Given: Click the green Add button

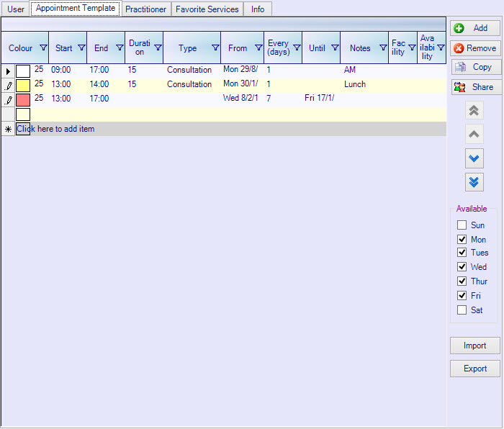Looking at the screenshot, I should (x=474, y=28).
